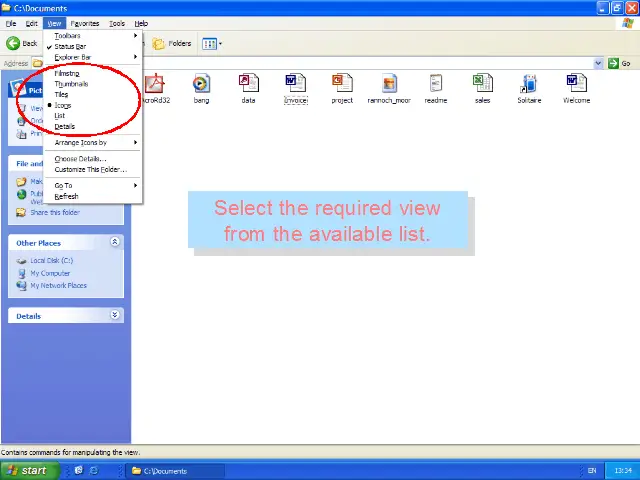
Task: Select the Solitaire shortcut icon
Action: tap(529, 83)
